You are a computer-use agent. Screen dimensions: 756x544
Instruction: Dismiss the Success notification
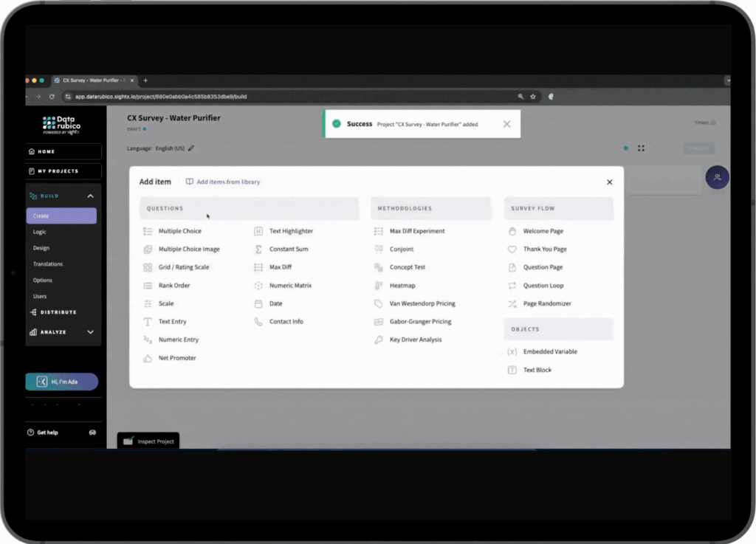point(506,124)
